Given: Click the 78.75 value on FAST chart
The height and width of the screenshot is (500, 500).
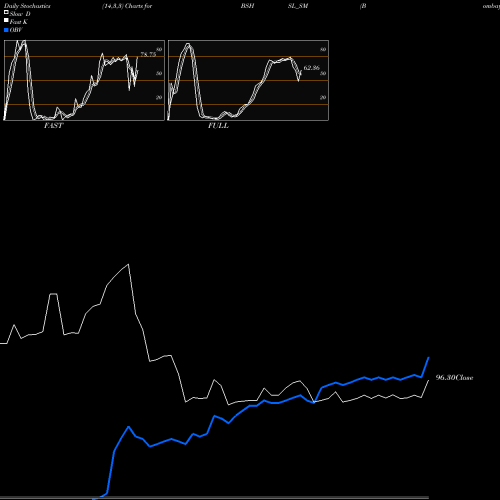Looking at the screenshot, I should [148, 54].
